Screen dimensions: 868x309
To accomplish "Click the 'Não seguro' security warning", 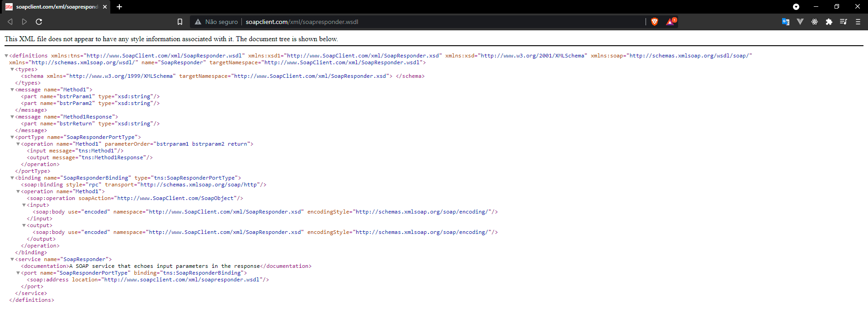I will click(x=217, y=22).
